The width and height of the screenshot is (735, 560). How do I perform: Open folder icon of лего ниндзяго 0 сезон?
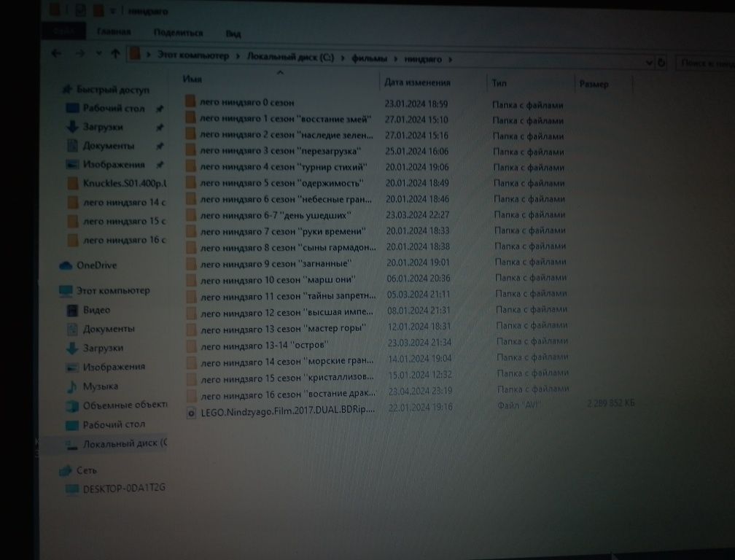[190, 101]
